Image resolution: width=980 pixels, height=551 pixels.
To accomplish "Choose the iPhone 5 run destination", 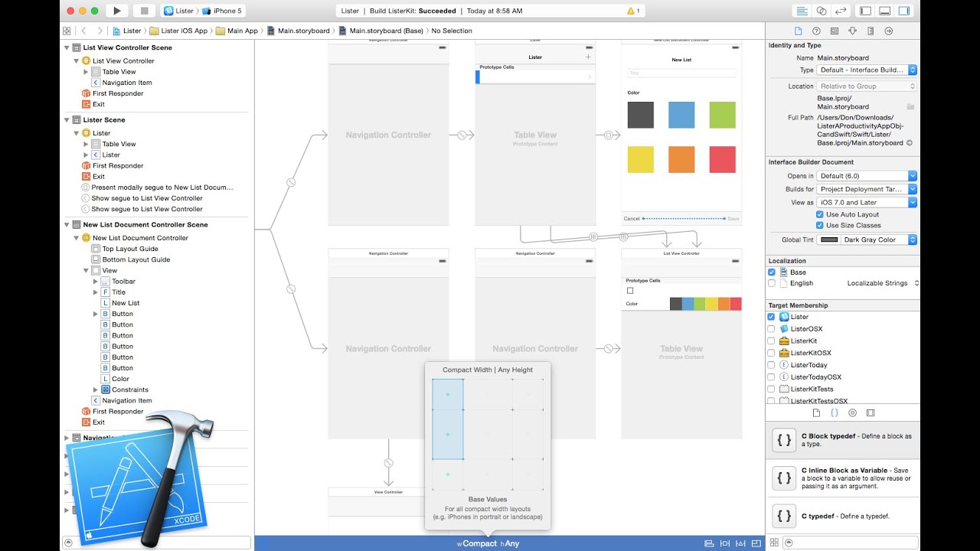I will pyautogui.click(x=221, y=11).
